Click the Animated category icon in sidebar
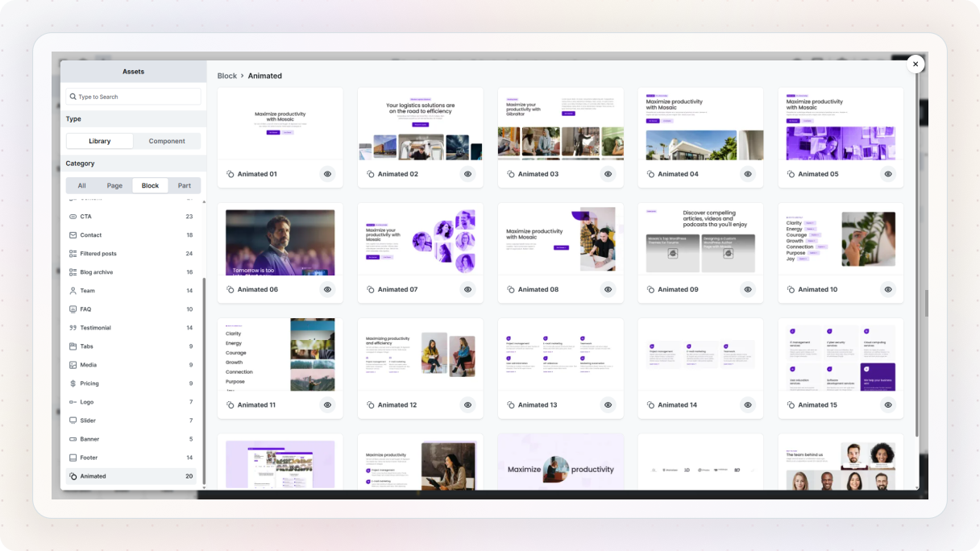Screen dimensions: 980x551 pyautogui.click(x=73, y=476)
